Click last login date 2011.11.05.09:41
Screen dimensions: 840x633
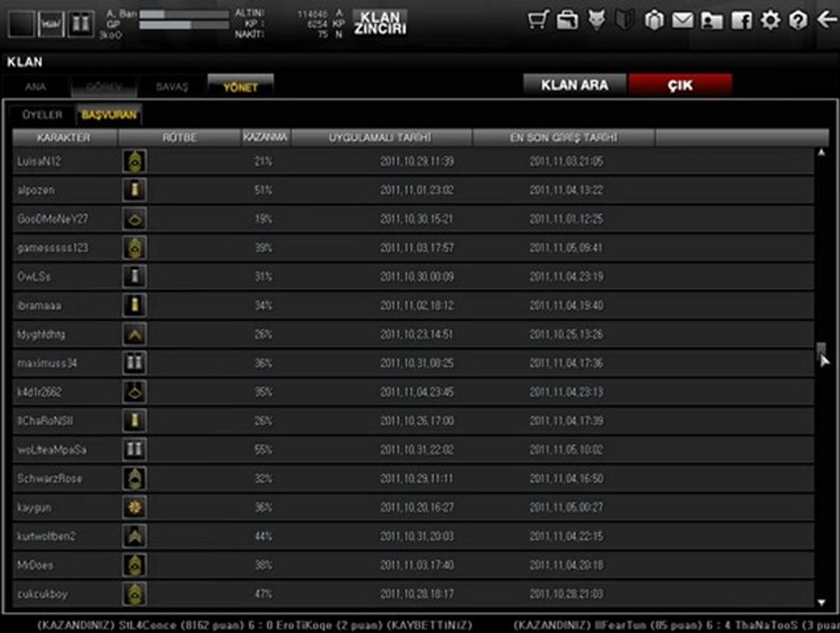coord(566,248)
